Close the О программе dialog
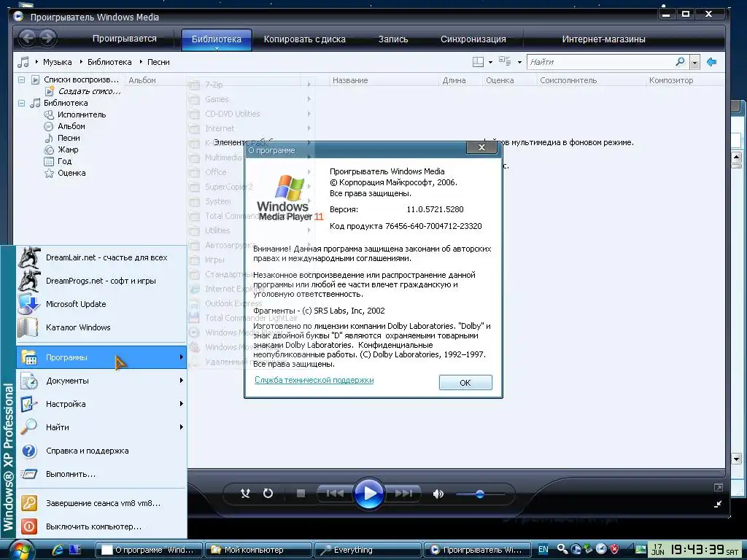This screenshot has width=747, height=560. [481, 147]
